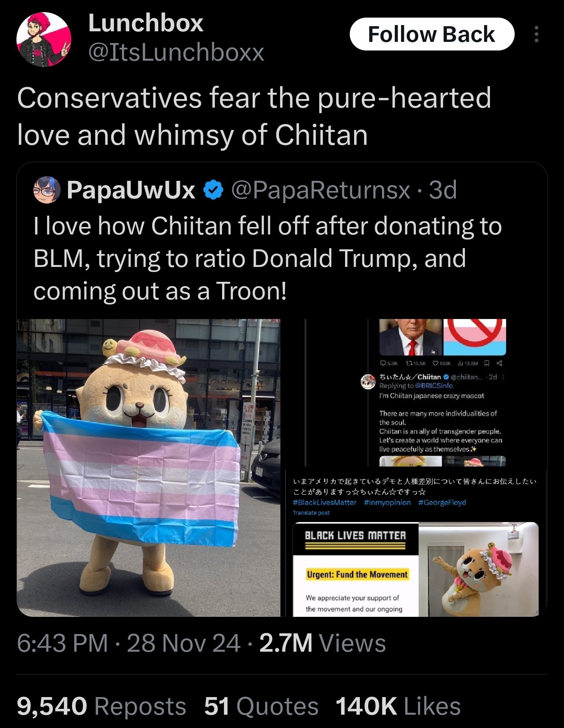Open the three-dot more options menu
This screenshot has height=728, width=564.
point(536,34)
